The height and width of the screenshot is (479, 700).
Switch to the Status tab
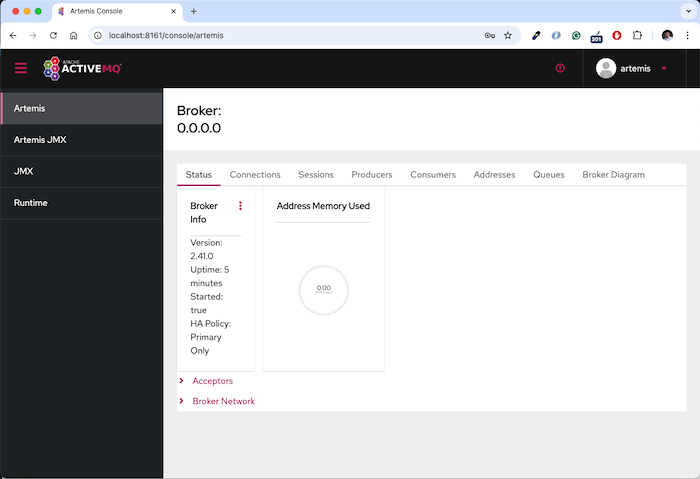pyautogui.click(x=199, y=175)
